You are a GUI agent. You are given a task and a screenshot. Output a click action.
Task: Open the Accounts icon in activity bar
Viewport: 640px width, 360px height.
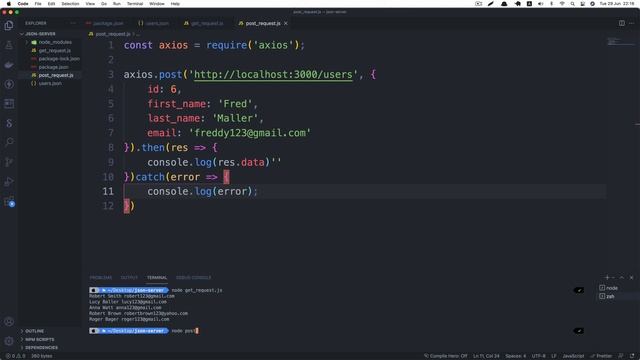(9, 322)
